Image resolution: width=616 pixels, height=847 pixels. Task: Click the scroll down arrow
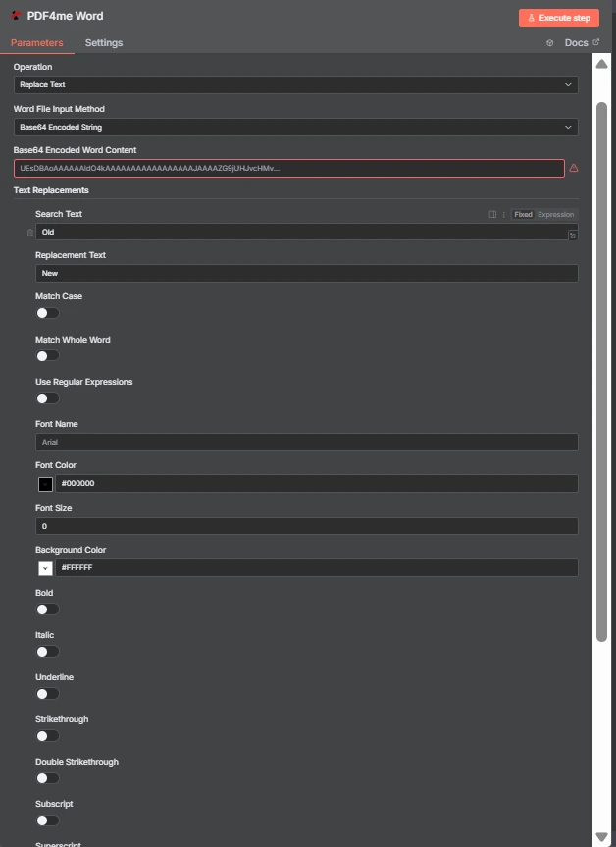601,837
